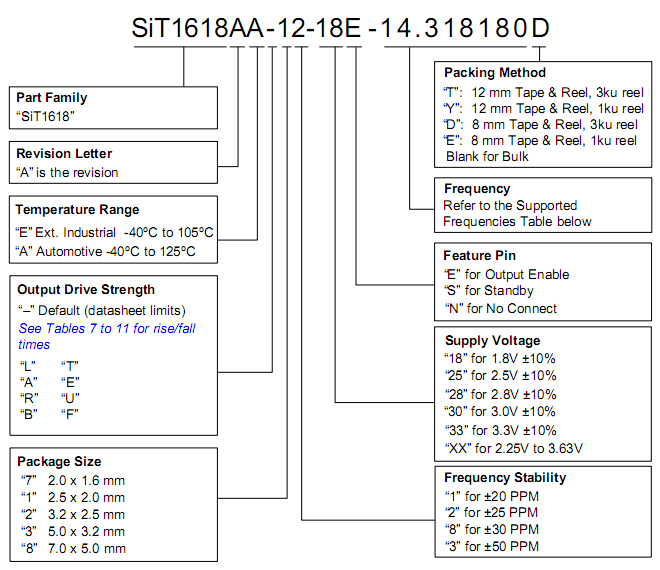Viewport: 660px width, 570px height.
Task: Click “30” for 3.0V ±10%
Action: 500,411
